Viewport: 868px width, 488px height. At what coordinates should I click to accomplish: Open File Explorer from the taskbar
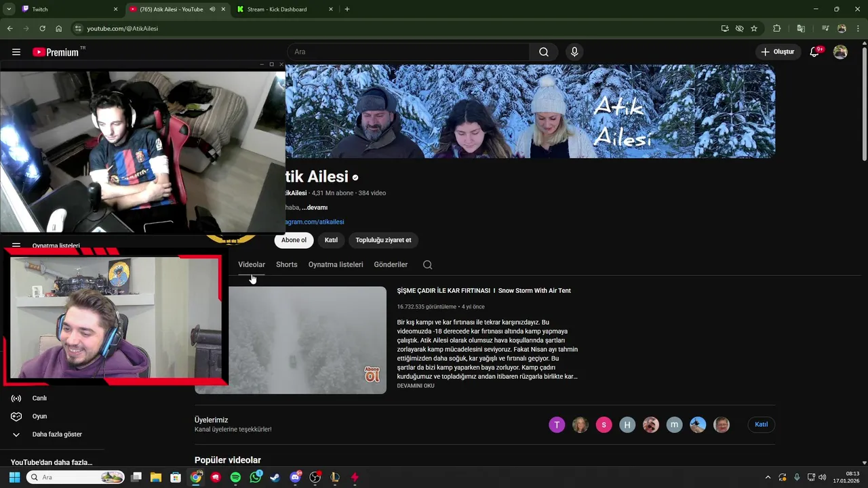click(156, 477)
